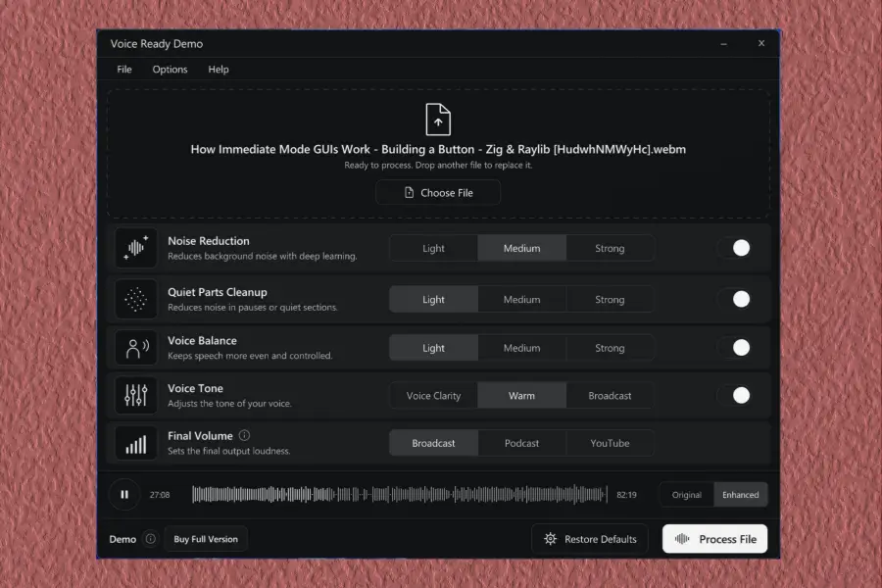
Task: Choose Light for Quiet Parts Cleanup
Action: (x=434, y=299)
